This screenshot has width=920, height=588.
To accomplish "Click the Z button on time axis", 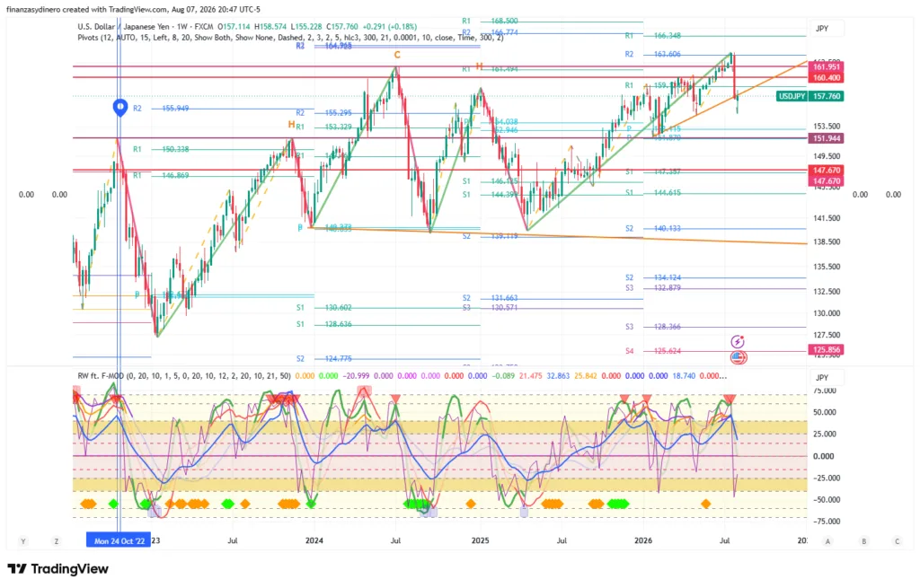I will [x=57, y=541].
